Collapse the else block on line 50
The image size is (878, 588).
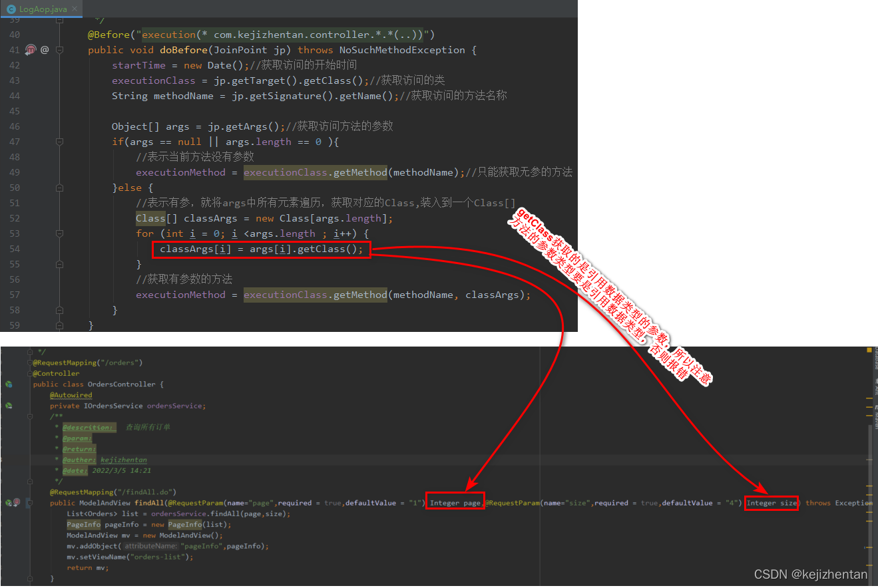59,188
